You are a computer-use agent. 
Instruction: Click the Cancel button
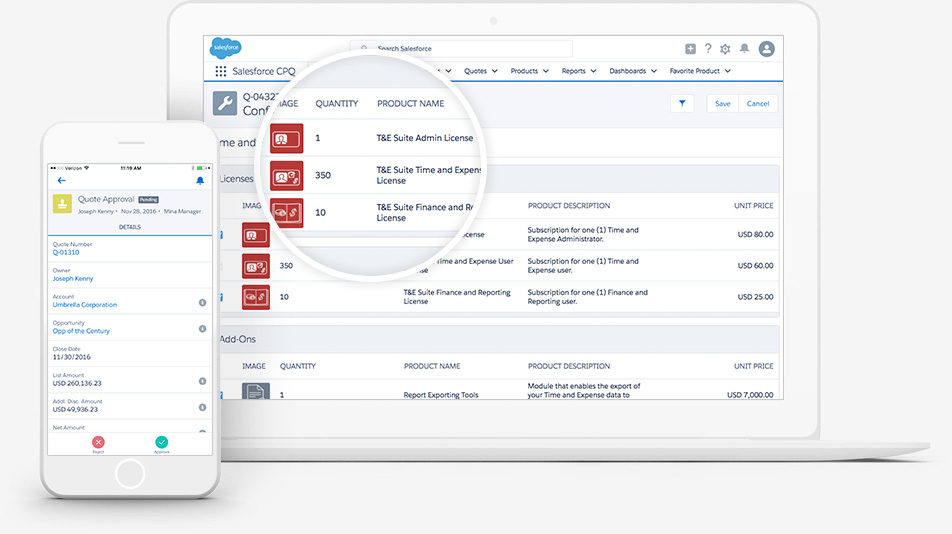[758, 104]
